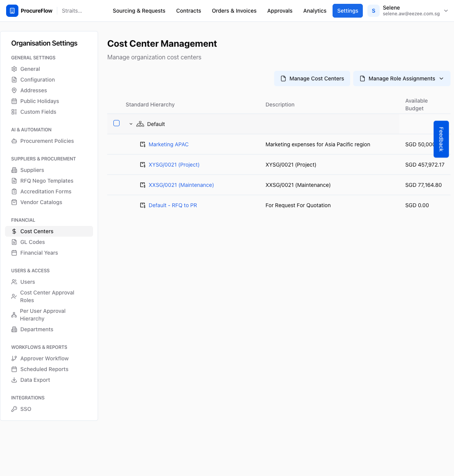The height and width of the screenshot is (476, 454).
Task: Click the Description column header
Action: tap(280, 105)
